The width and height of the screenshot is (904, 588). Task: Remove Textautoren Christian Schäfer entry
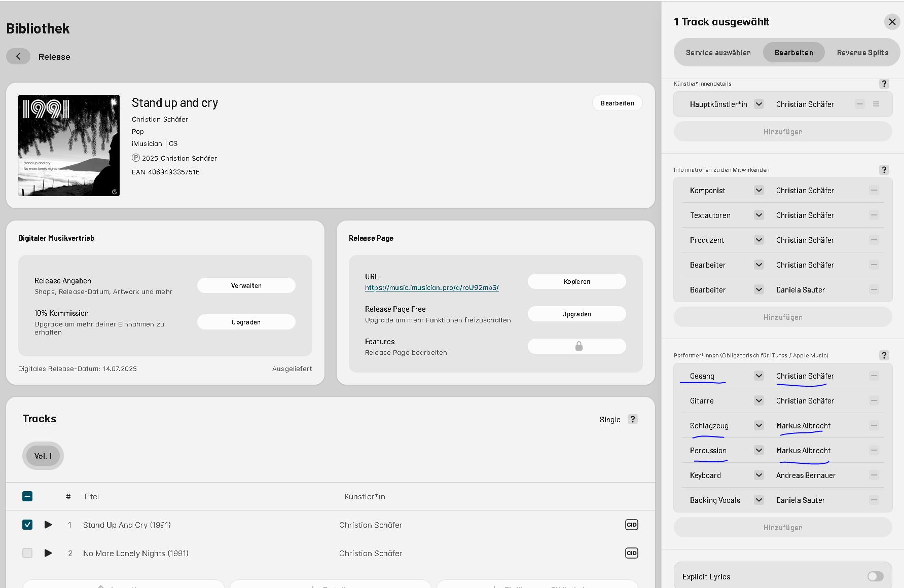click(874, 215)
